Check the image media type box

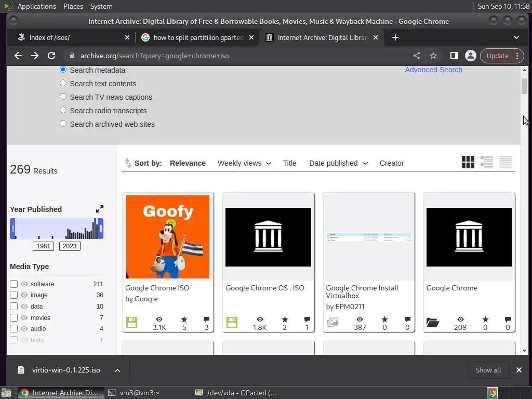click(x=14, y=295)
